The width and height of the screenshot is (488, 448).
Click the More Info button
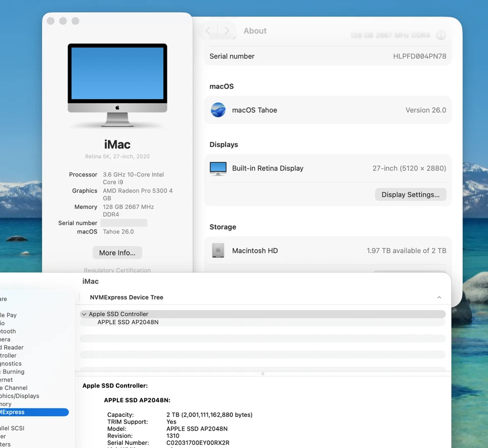click(x=117, y=253)
